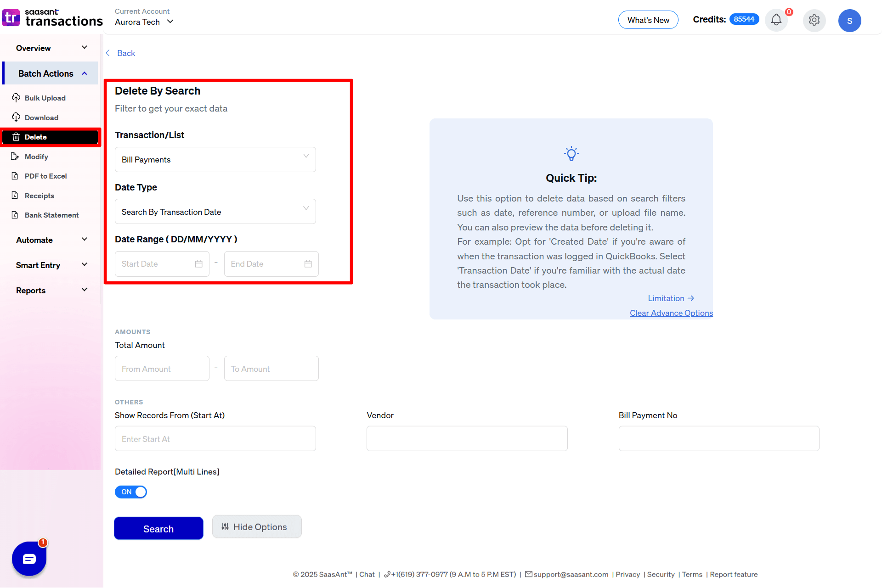Collapse the Batch Actions section

tap(51, 73)
